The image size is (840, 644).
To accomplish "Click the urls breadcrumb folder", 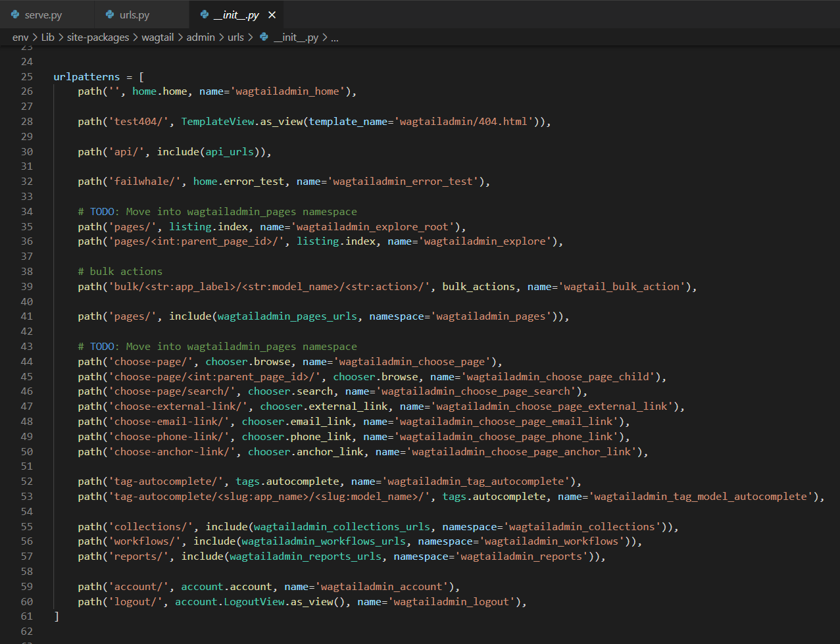I will pyautogui.click(x=235, y=37).
